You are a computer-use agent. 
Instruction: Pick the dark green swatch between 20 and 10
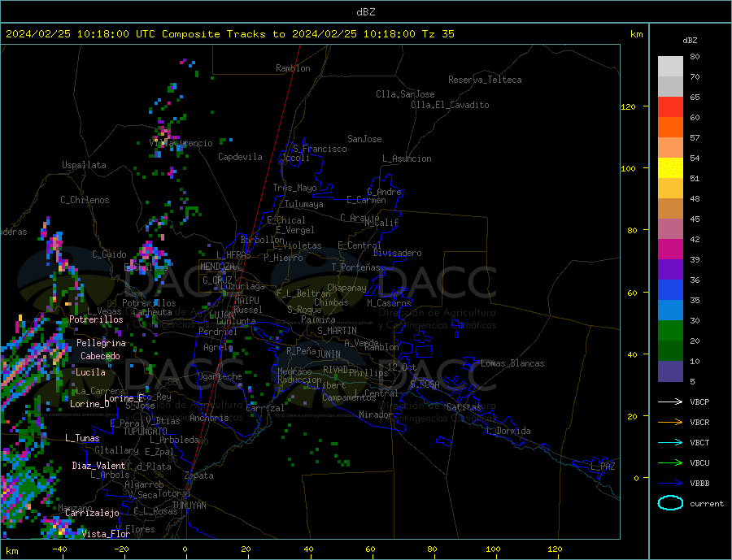[670, 350]
